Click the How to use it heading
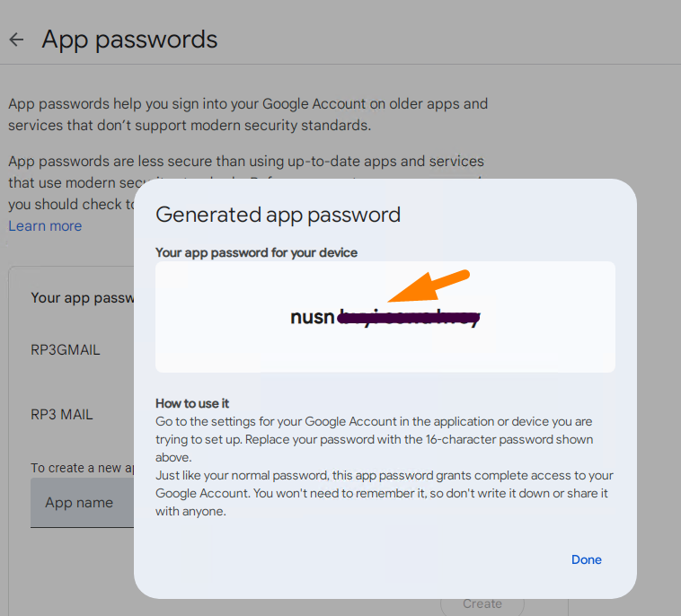Viewport: 681px width, 616px height. click(x=192, y=403)
